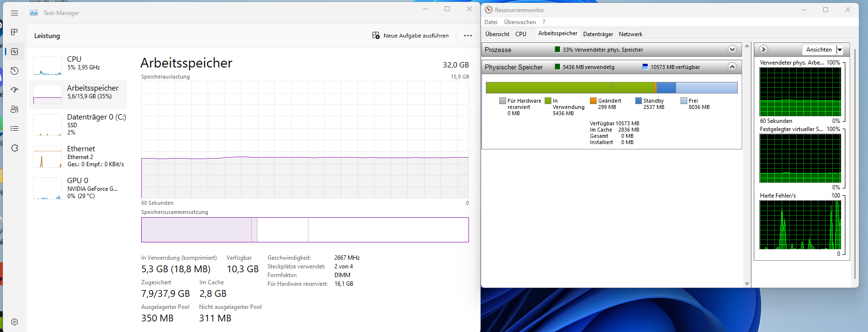This screenshot has height=332, width=868.
Task: Collapse the Physischer Speicher section chevron
Action: tap(732, 67)
